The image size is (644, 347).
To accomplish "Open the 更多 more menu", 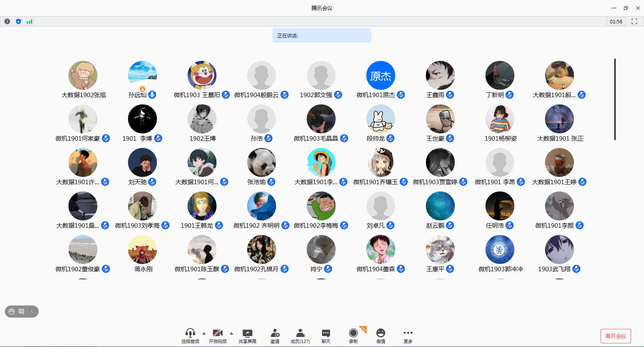I will coord(408,336).
